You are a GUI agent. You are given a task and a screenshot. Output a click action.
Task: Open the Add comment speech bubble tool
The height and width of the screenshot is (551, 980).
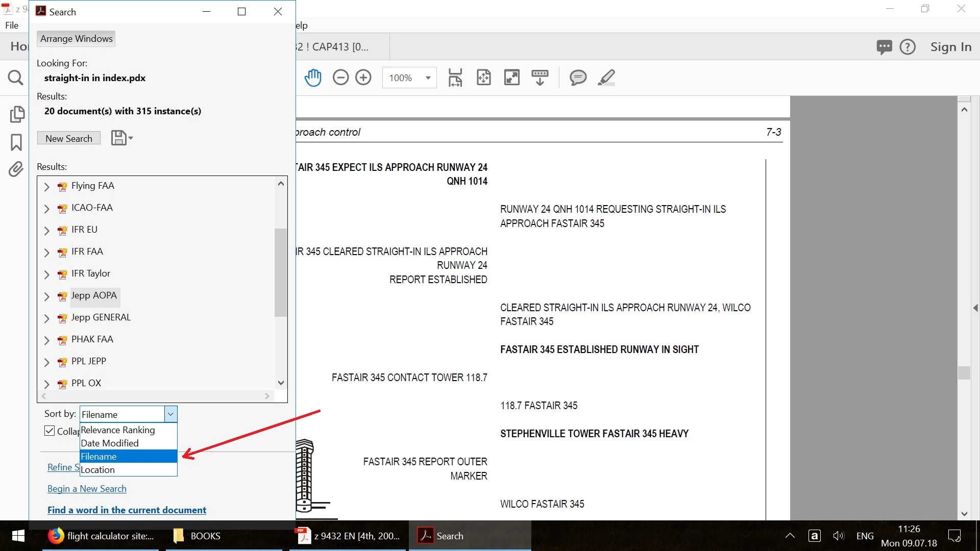pos(578,78)
